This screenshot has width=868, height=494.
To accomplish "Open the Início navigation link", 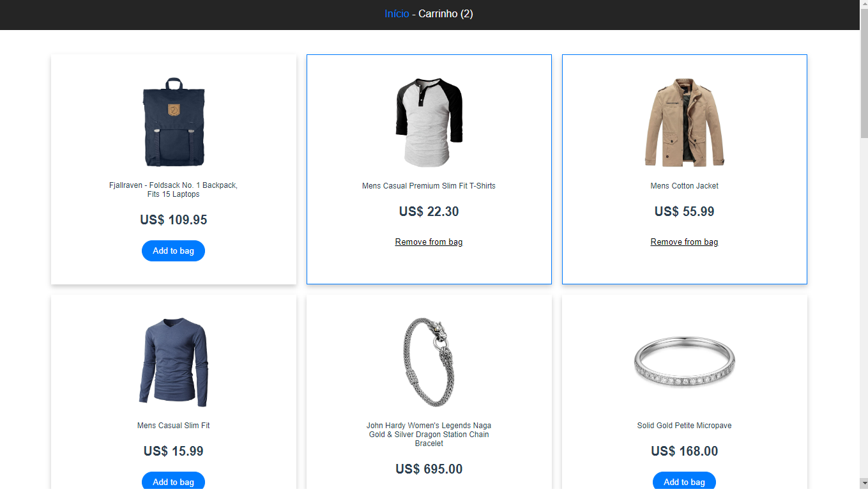I will (x=397, y=13).
